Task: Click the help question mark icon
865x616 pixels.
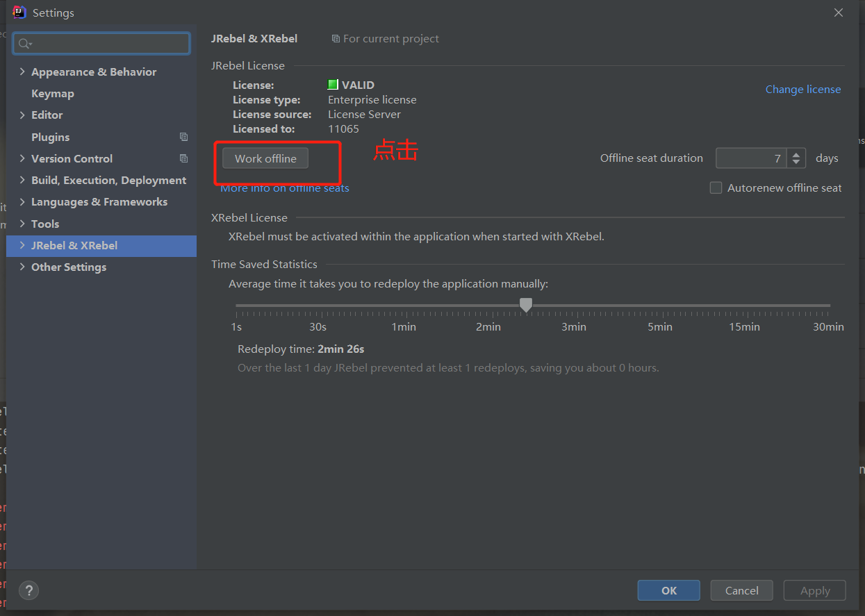Action: pyautogui.click(x=28, y=590)
